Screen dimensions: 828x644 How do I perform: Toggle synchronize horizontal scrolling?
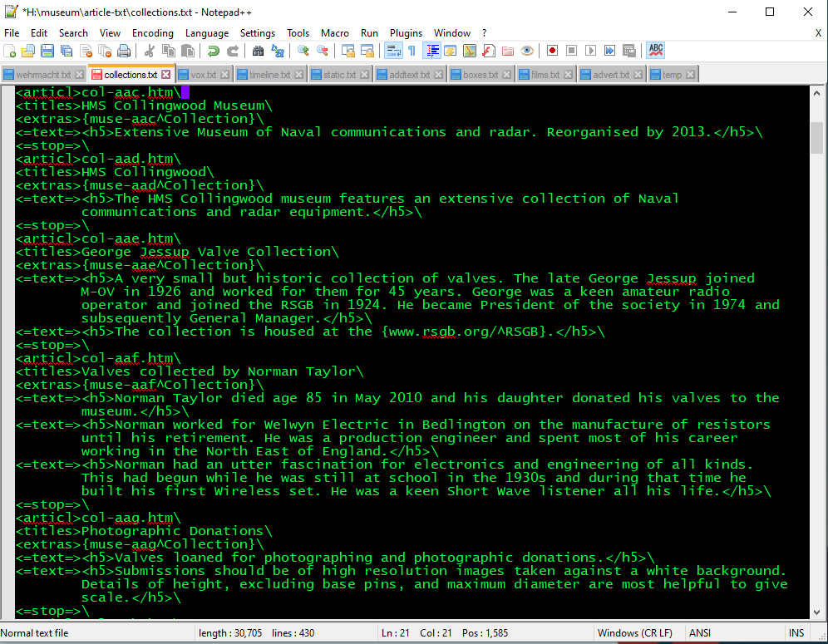[367, 51]
